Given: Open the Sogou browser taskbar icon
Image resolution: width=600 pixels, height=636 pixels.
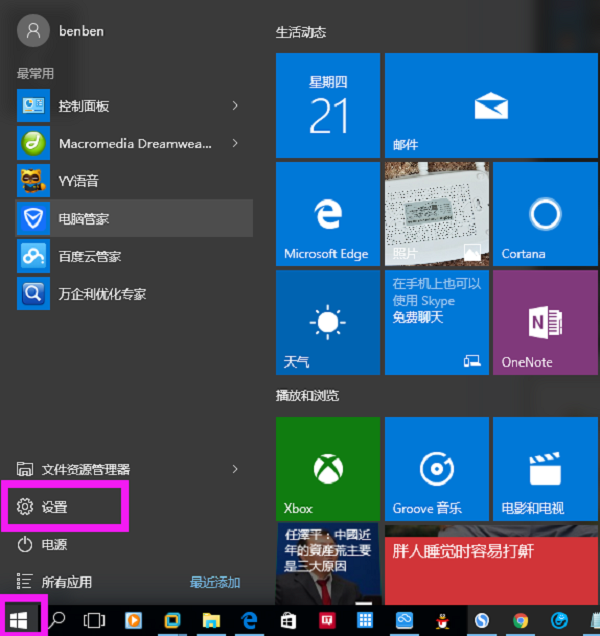Looking at the screenshot, I should pos(482,621).
